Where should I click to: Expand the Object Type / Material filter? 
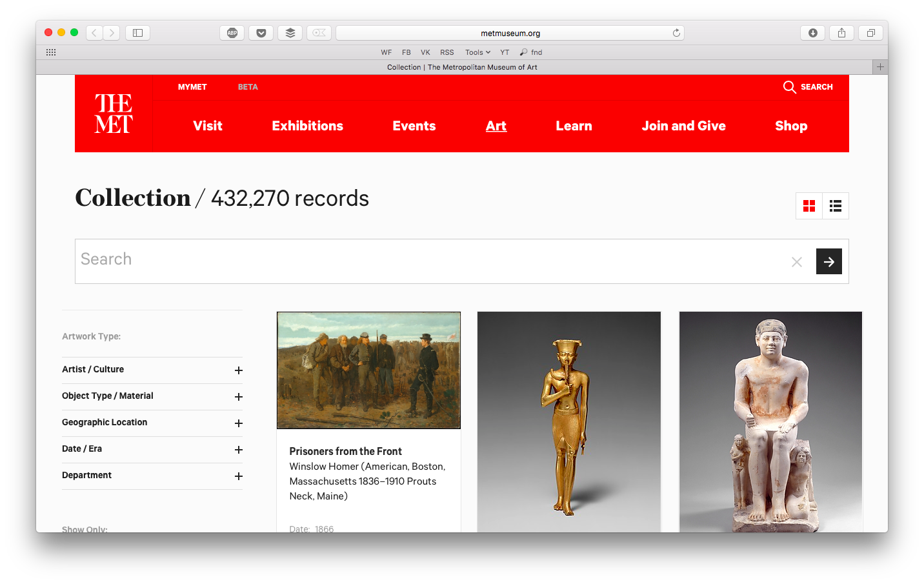[239, 397]
